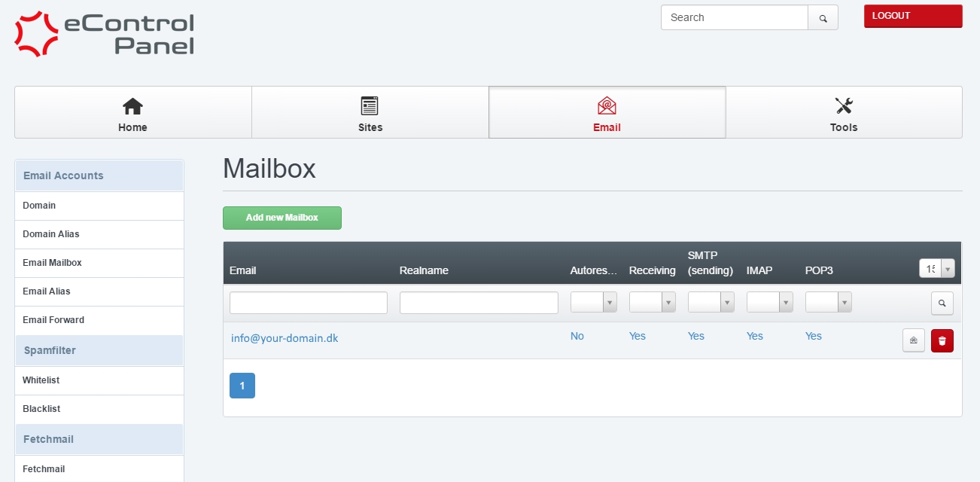
Task: Click the eControl Panel logo
Action: (105, 35)
